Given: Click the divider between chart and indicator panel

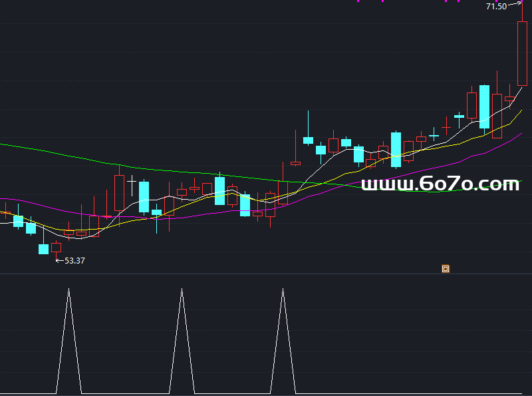Looking at the screenshot, I should (266, 274).
